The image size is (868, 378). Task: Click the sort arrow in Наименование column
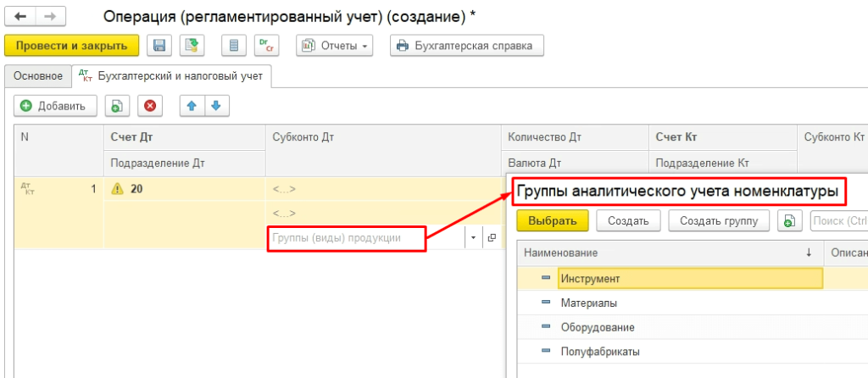click(809, 253)
